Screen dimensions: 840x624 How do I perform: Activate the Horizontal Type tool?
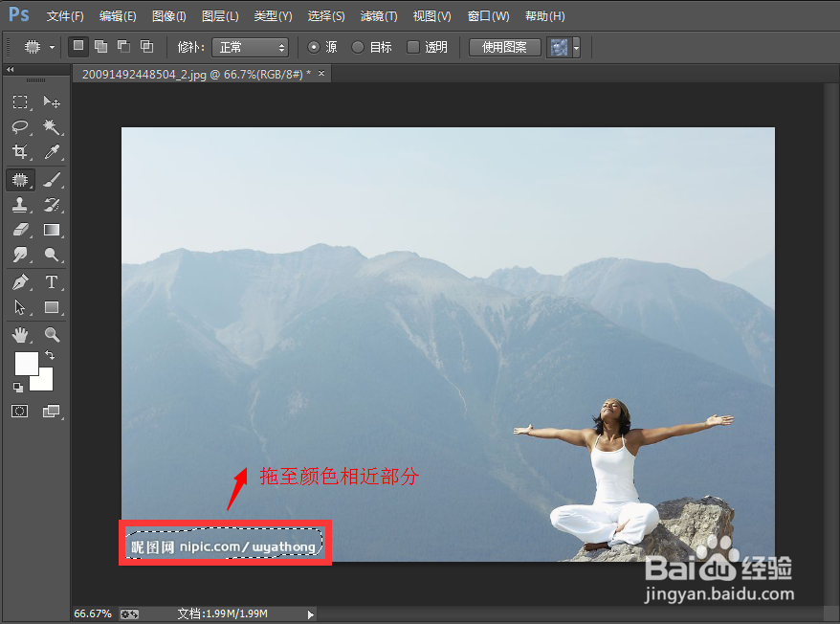point(52,281)
